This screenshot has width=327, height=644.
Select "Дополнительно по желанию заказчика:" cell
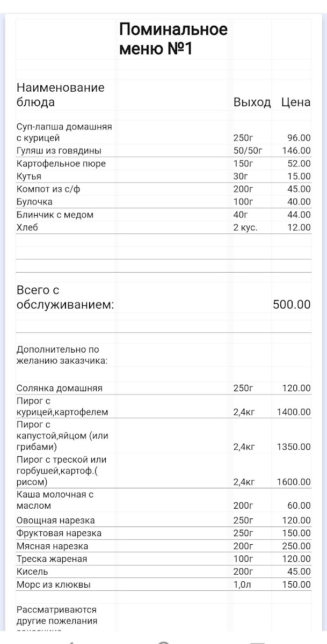[x=62, y=355]
